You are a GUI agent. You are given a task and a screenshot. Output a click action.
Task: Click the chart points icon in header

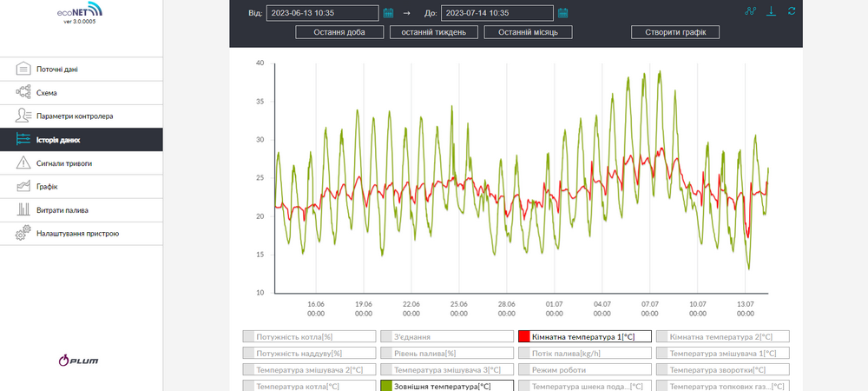[750, 11]
